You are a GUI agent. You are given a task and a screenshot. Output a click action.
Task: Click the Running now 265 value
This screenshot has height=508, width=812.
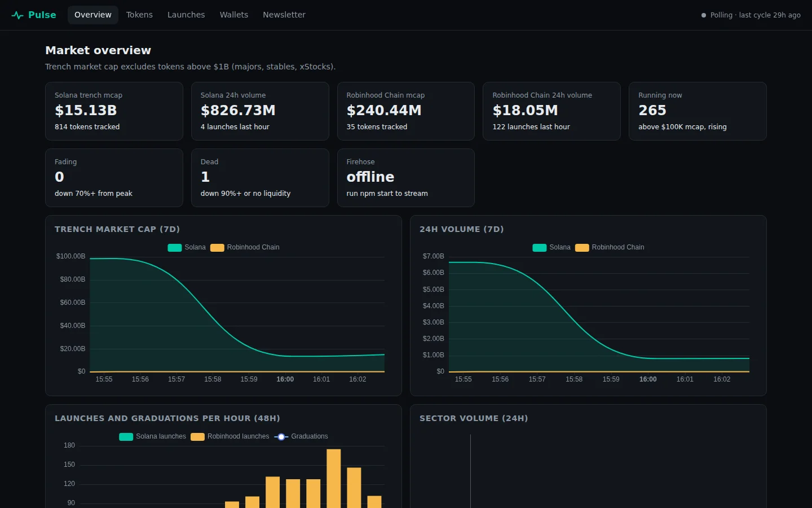(652, 111)
